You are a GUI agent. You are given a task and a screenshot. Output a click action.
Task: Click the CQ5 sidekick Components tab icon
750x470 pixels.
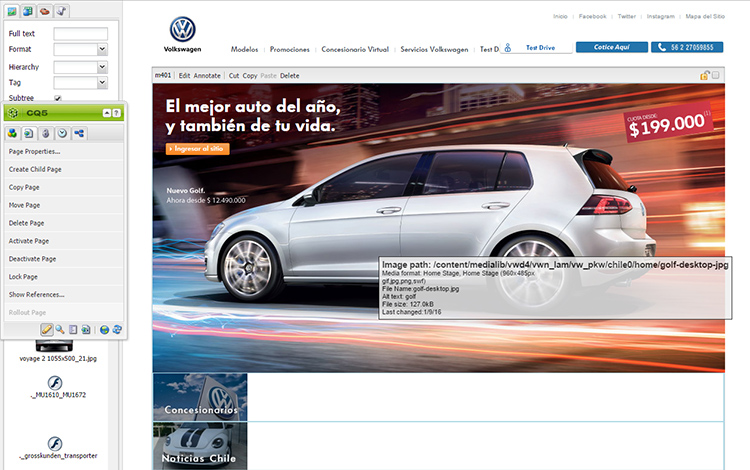(12, 133)
